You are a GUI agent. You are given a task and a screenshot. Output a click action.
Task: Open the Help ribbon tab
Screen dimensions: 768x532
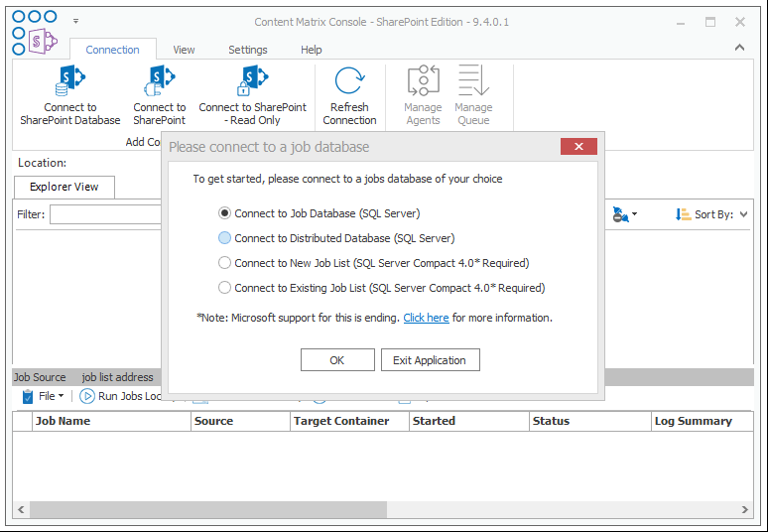pos(311,50)
